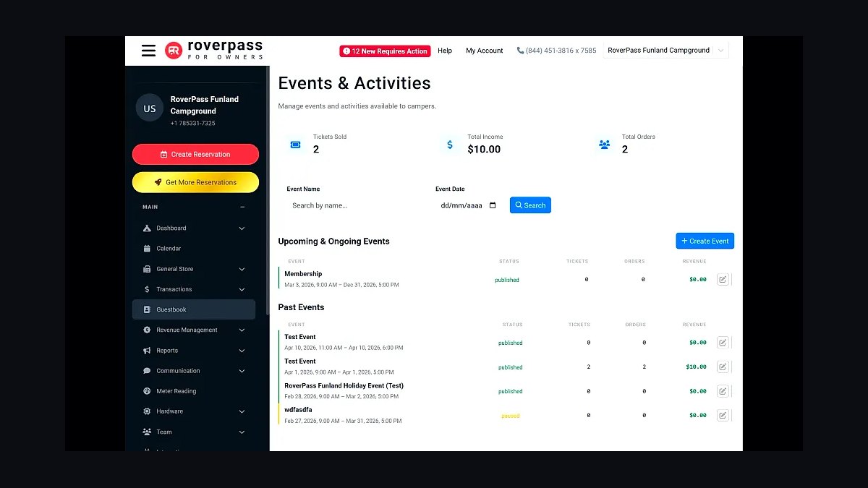Open My Account
Viewport: 868px width, 488px height.
(485, 51)
